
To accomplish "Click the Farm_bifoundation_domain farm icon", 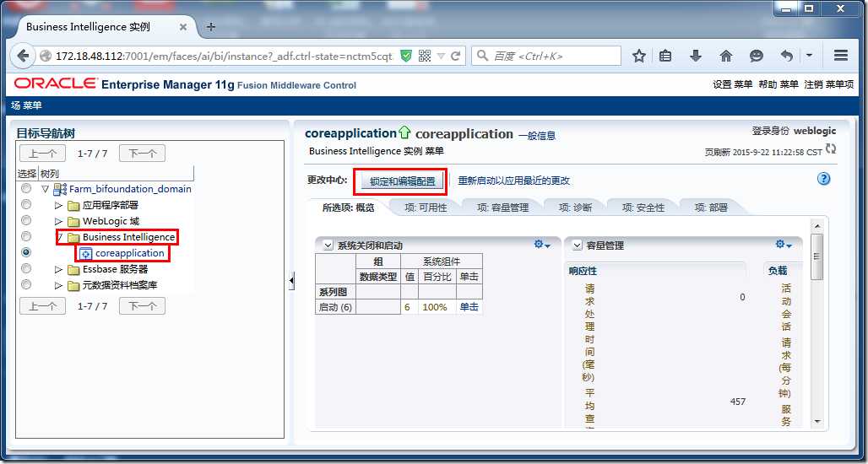I will pyautogui.click(x=60, y=189).
